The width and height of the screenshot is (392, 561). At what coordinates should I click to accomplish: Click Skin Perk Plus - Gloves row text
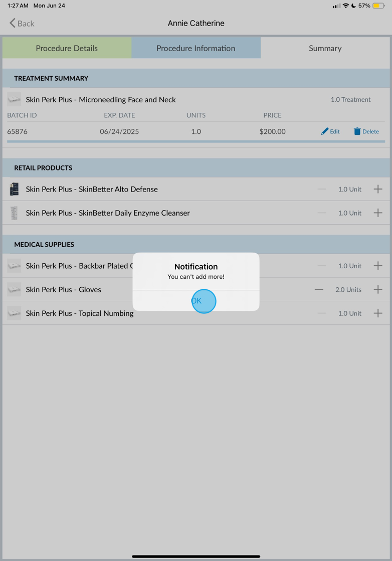63,289
